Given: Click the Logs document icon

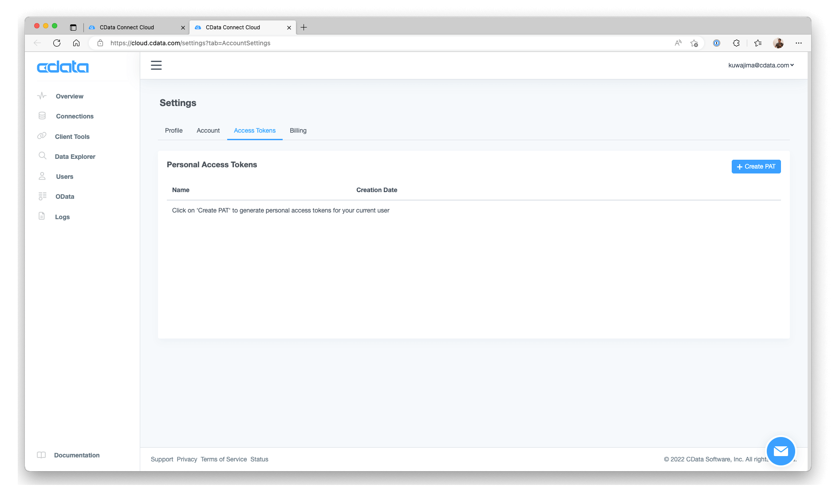Looking at the screenshot, I should (x=42, y=216).
